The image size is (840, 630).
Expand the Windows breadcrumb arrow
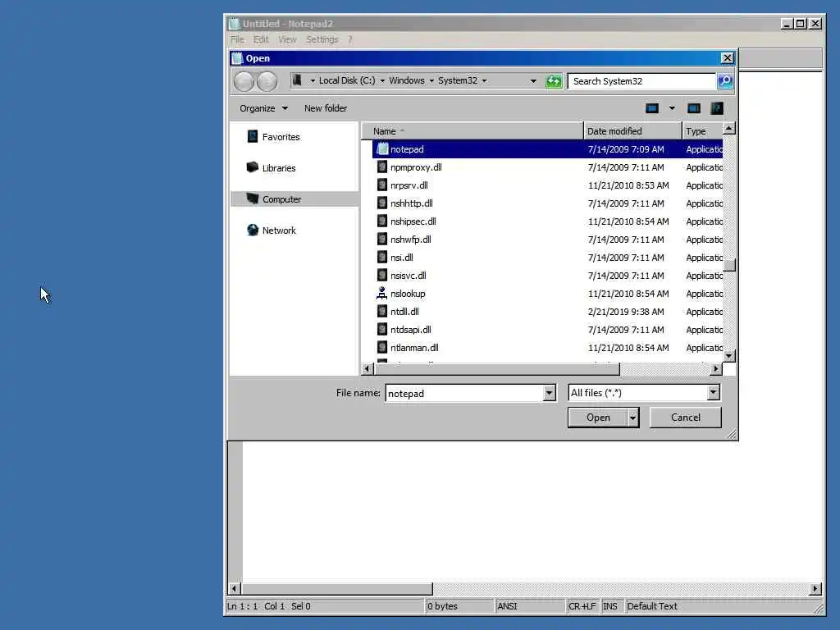pyautogui.click(x=431, y=81)
